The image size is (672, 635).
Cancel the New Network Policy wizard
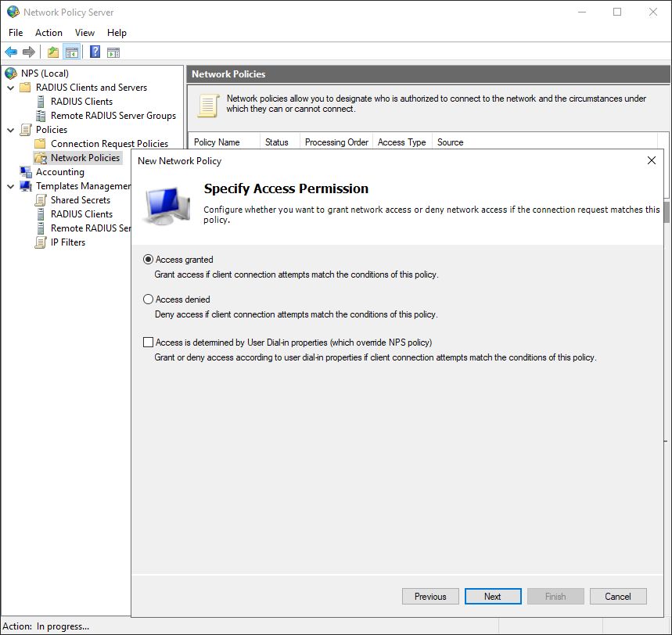pos(618,597)
